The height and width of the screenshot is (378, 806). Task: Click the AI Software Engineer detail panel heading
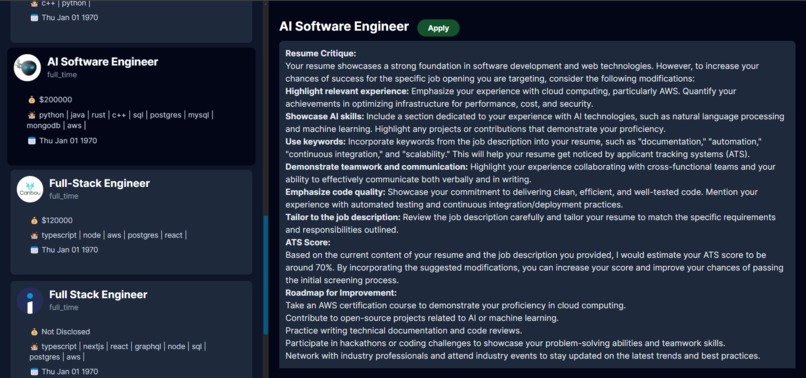(x=344, y=27)
